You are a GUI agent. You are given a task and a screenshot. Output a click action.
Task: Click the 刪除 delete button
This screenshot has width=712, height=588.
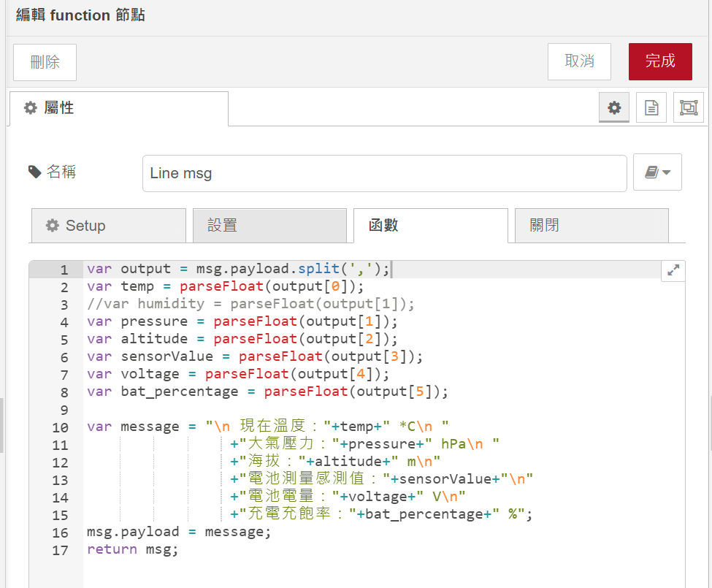(45, 62)
